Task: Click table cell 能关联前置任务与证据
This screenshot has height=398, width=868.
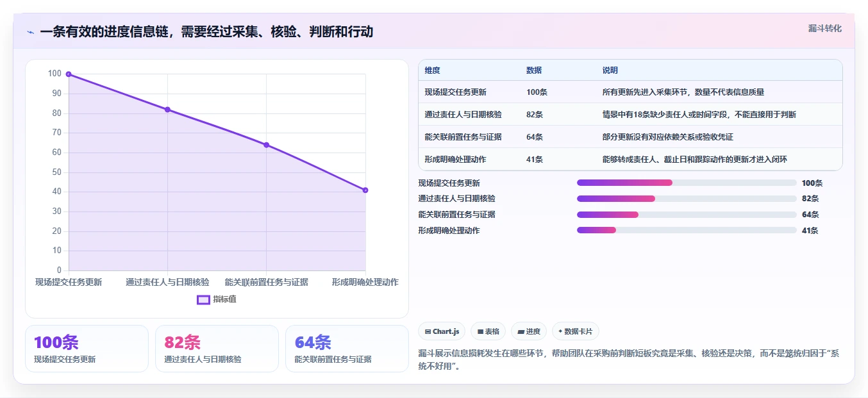Action: point(463,137)
